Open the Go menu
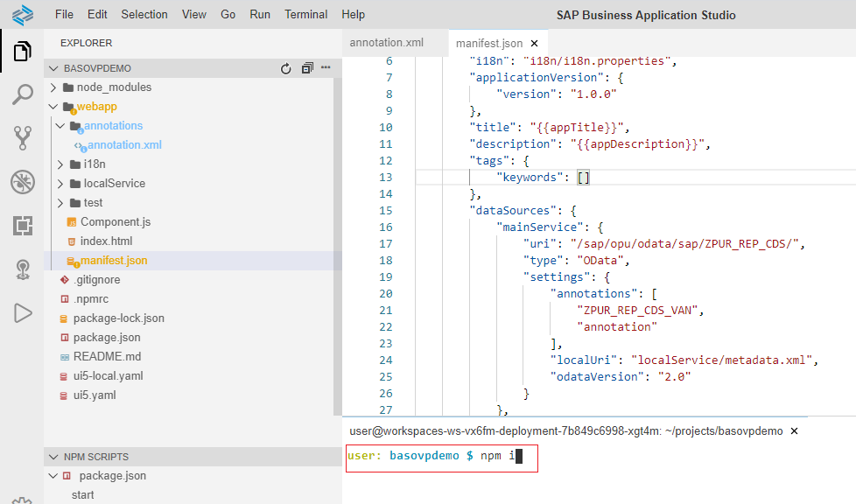Screen dimensions: 856x504 point(228,15)
